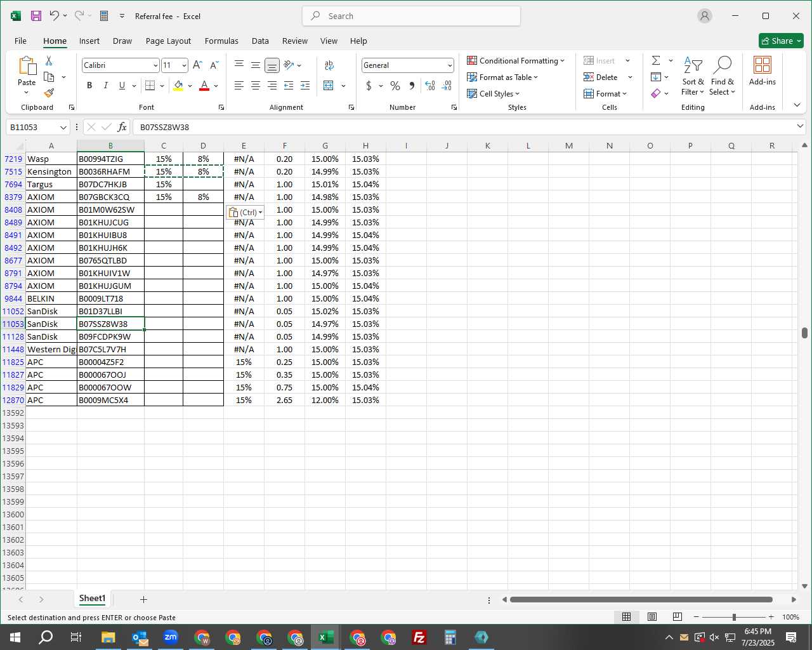Apply comma style number format
The width and height of the screenshot is (812, 650).
[412, 86]
